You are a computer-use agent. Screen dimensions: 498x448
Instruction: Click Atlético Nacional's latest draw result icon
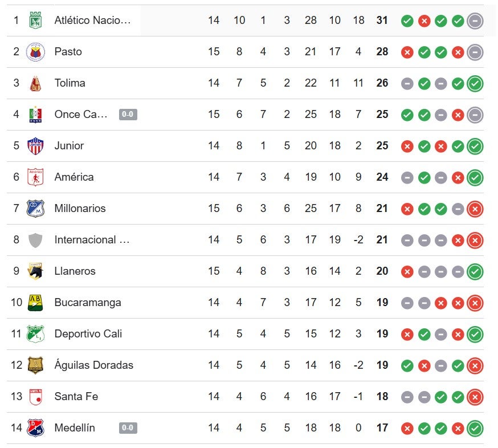pos(475,21)
